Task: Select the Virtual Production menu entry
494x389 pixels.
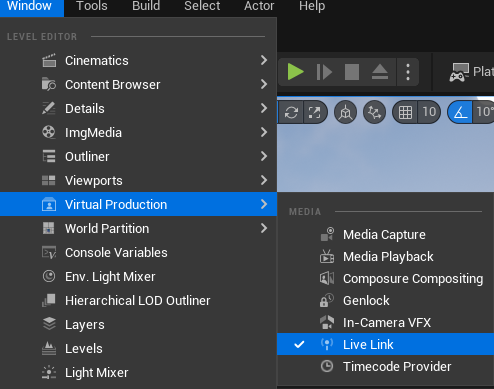Action: pyautogui.click(x=138, y=204)
